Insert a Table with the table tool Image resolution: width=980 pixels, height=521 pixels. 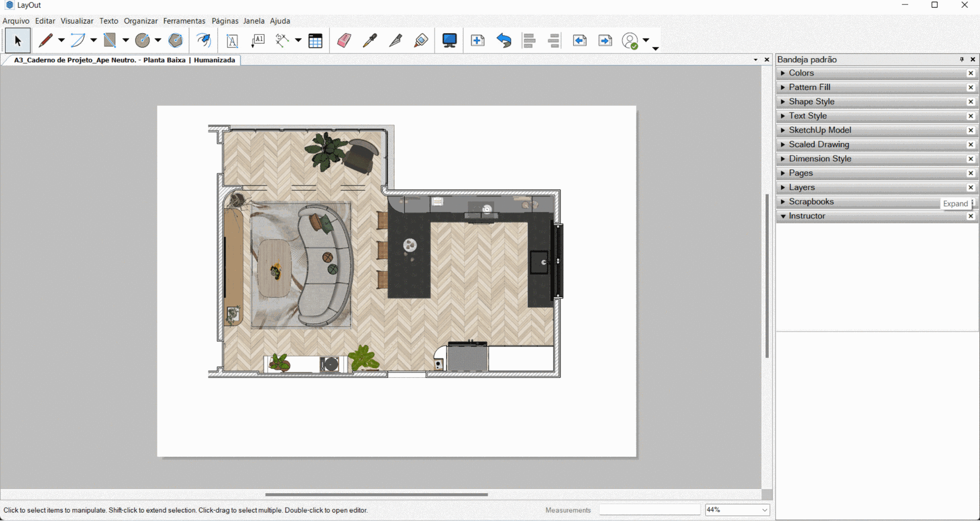tap(315, 40)
